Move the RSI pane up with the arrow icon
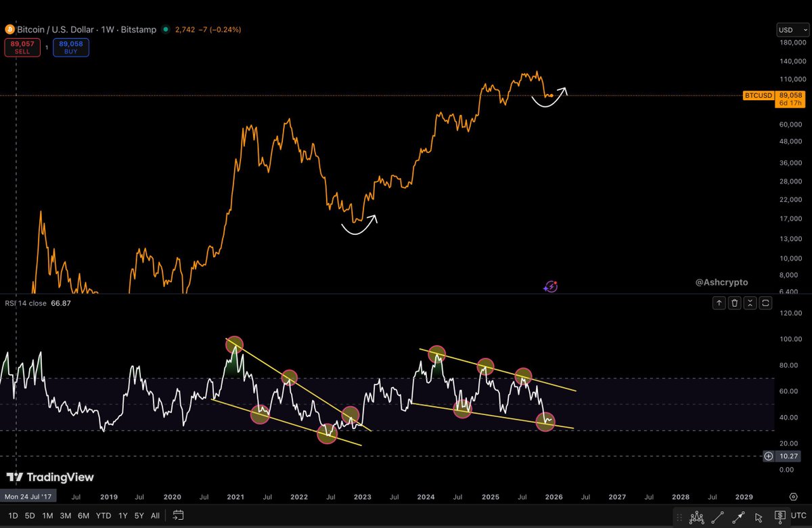 (719, 303)
